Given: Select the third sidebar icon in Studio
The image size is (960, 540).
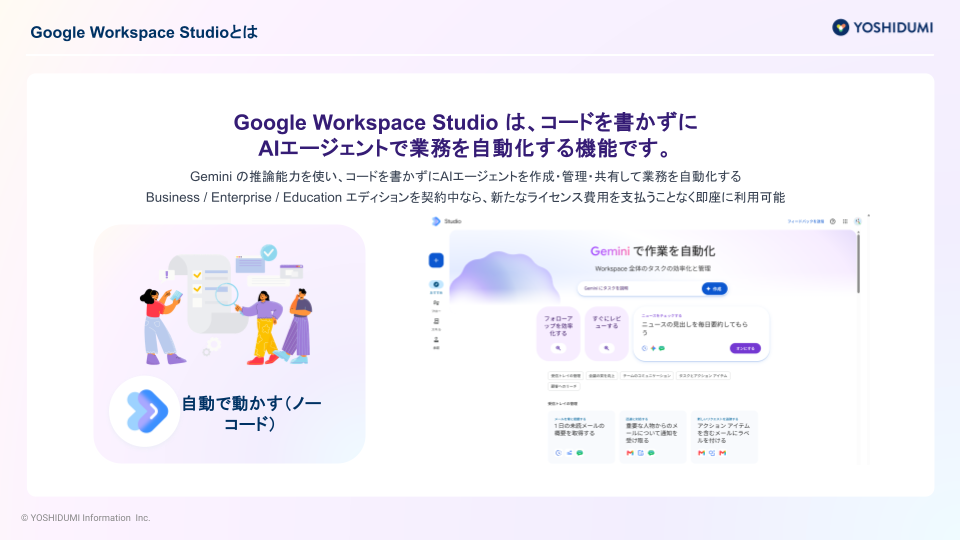Looking at the screenshot, I should tap(436, 321).
